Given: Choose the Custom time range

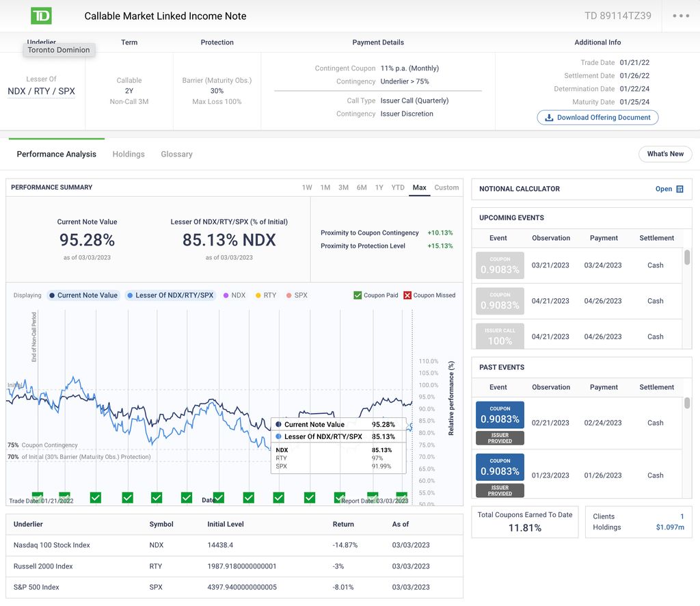Looking at the screenshot, I should (446, 187).
